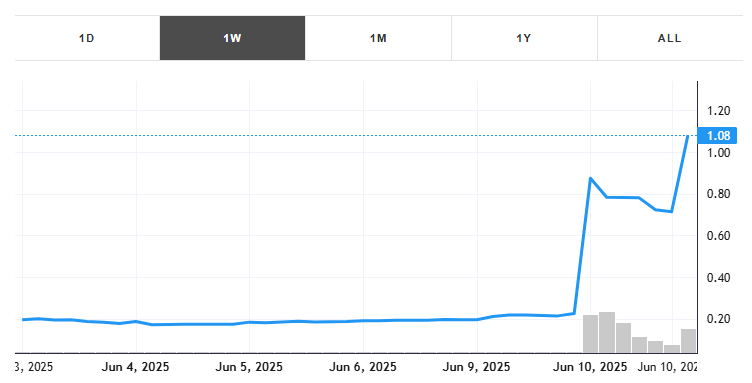Click the Jun 9, 2025 date label

[x=476, y=367]
